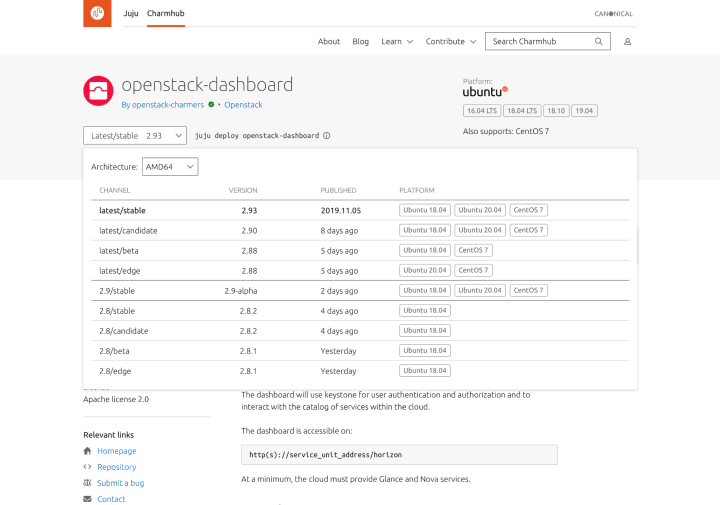This screenshot has height=505, width=720.
Task: Click the green verified publisher badge
Action: pyautogui.click(x=211, y=105)
